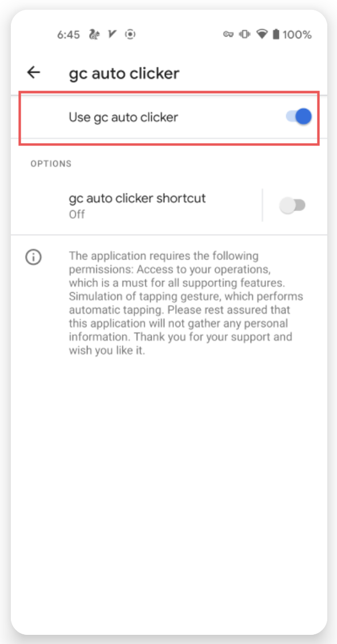337x644 pixels.
Task: Tap the Wi-Fi signal icon
Action: [x=262, y=34]
